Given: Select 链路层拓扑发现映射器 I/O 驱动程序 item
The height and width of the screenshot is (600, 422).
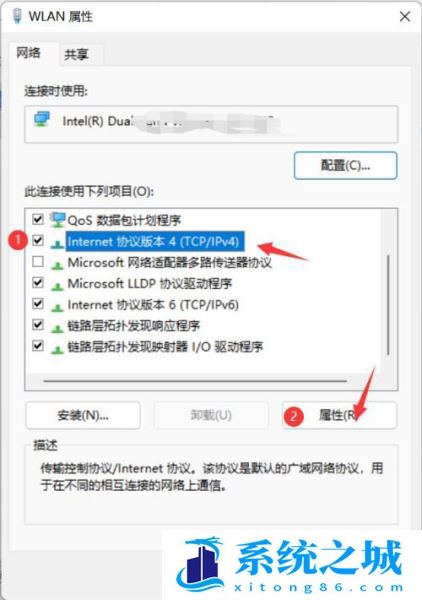Looking at the screenshot, I should click(165, 347).
